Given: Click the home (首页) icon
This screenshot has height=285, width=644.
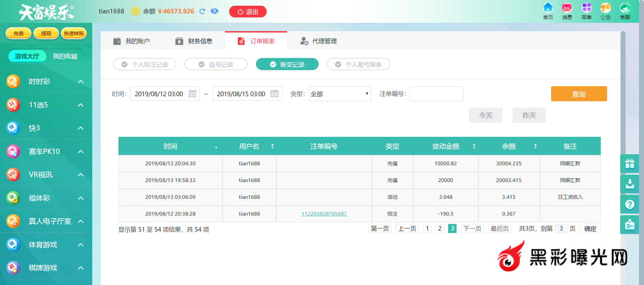Looking at the screenshot, I should 548,8.
